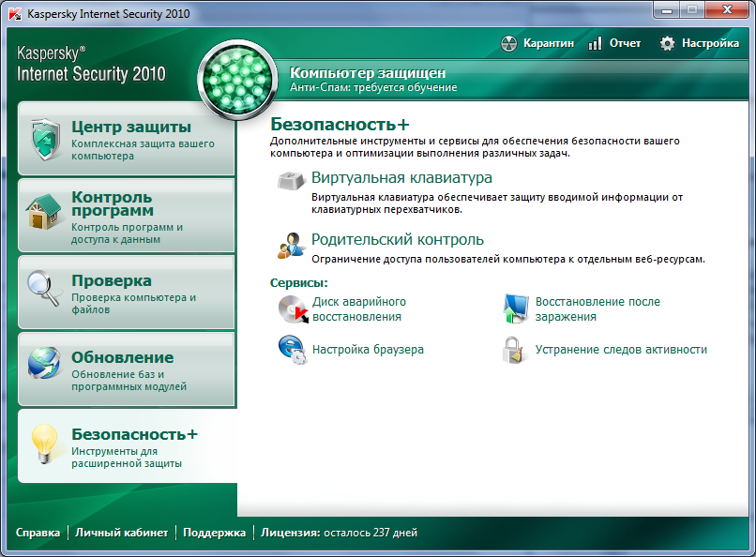Open the Виртуальная клавиатура link
Image resolution: width=756 pixels, height=557 pixels.
click(x=401, y=178)
